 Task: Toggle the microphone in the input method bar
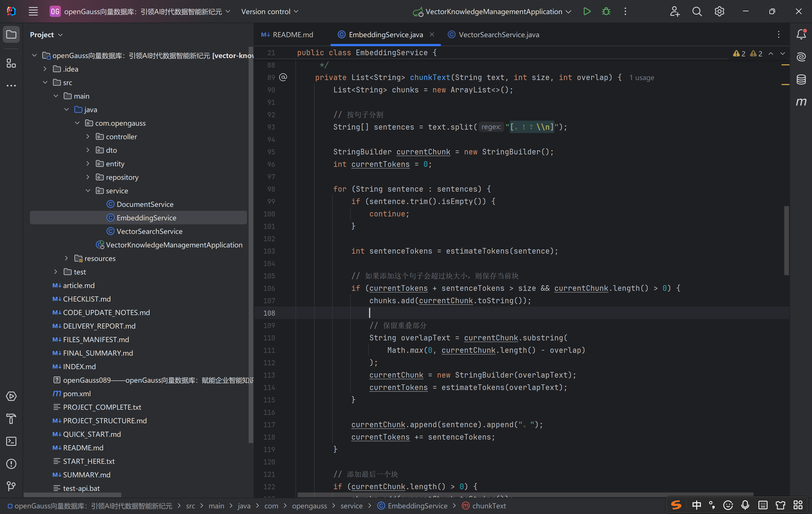(745, 505)
